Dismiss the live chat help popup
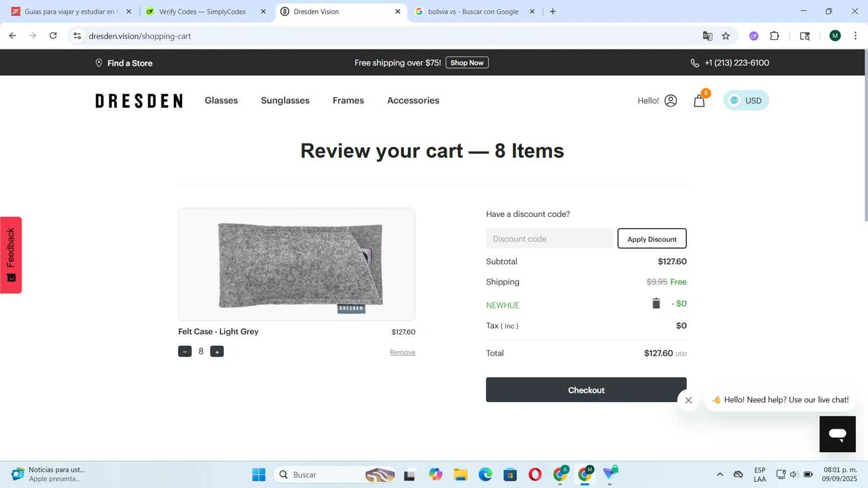This screenshot has width=868, height=488. click(x=688, y=400)
